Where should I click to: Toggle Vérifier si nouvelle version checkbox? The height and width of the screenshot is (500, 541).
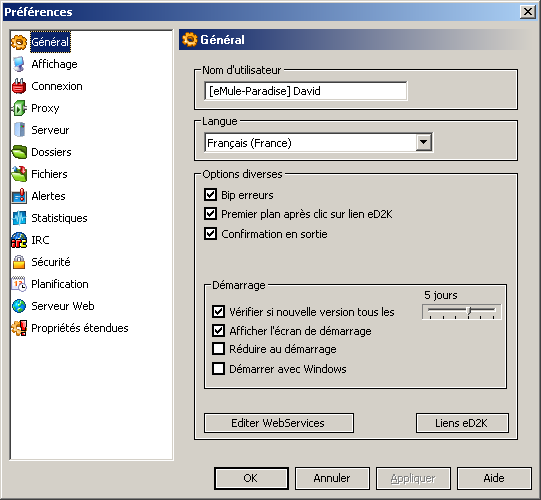click(x=218, y=312)
